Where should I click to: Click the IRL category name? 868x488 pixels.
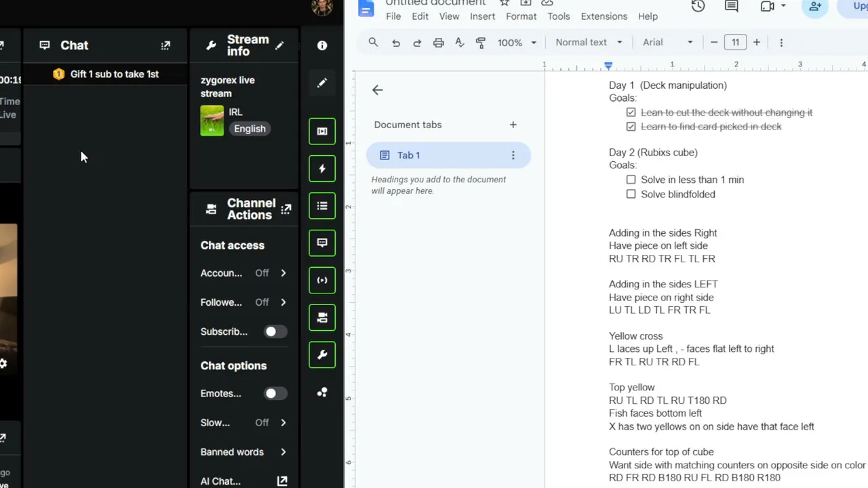[235, 112]
